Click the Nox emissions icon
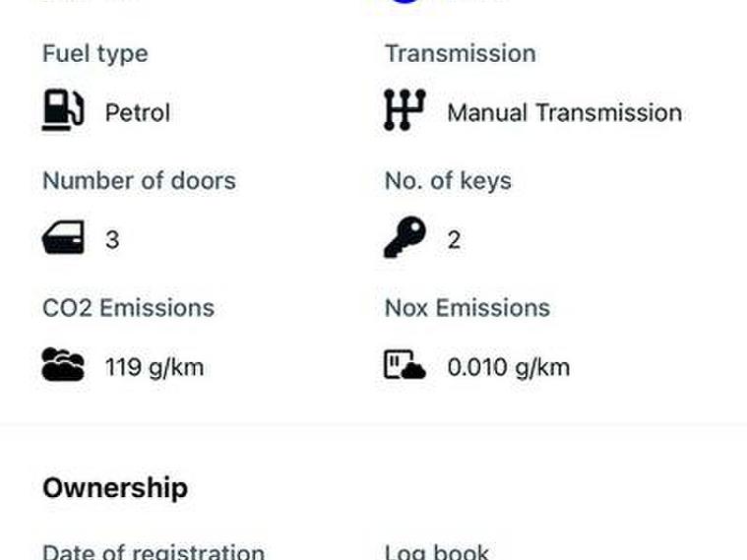This screenshot has width=747, height=560. pyautogui.click(x=405, y=366)
